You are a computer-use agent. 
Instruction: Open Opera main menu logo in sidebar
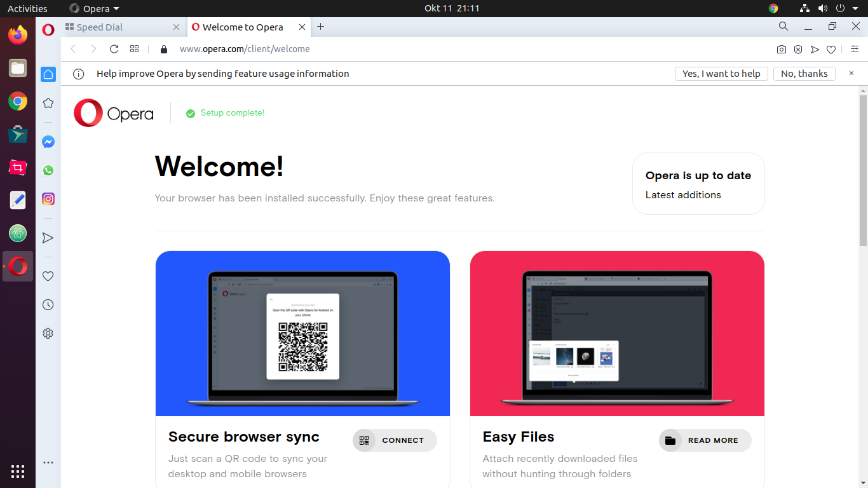(48, 30)
